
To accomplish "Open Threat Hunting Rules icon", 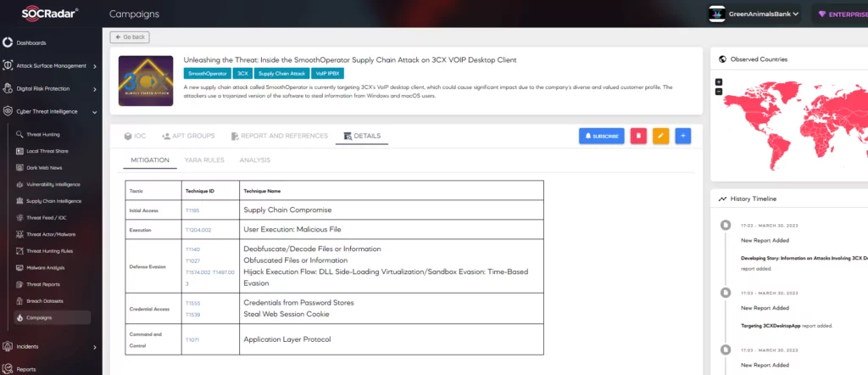I will pos(20,251).
